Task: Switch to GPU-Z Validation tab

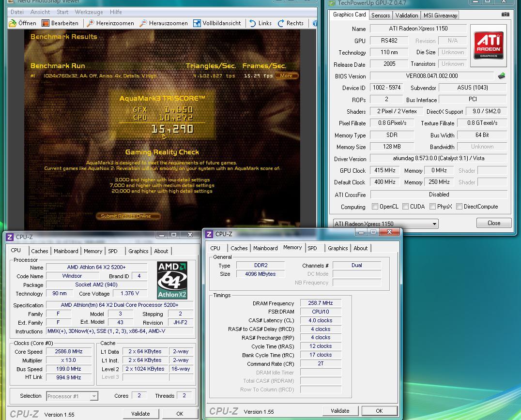Action: [407, 15]
